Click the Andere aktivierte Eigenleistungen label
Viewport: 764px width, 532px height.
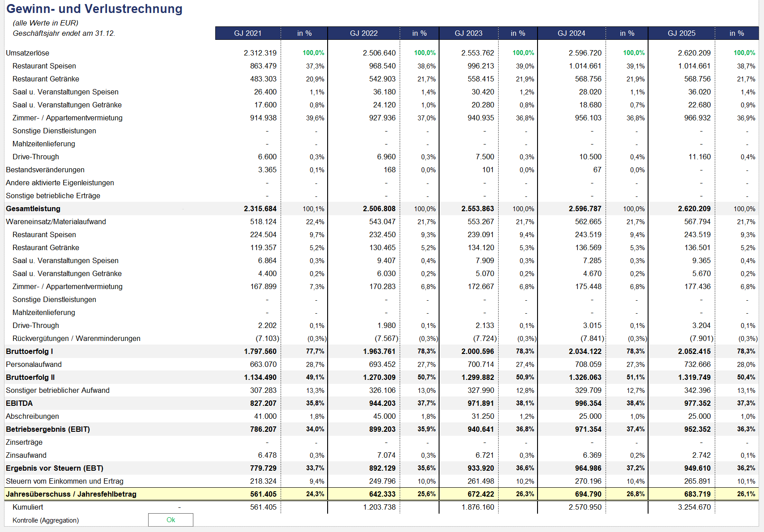click(x=60, y=183)
